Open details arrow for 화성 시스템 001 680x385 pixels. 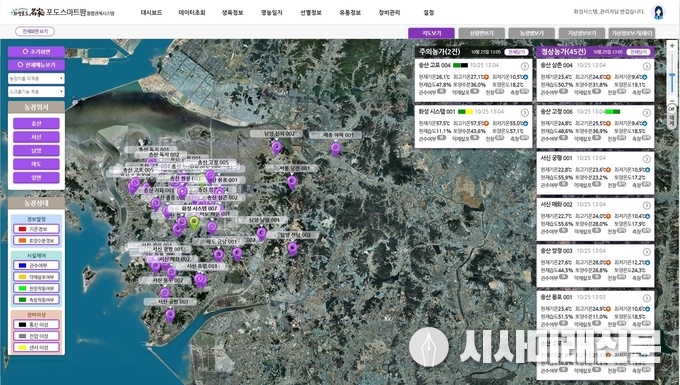coord(525,113)
